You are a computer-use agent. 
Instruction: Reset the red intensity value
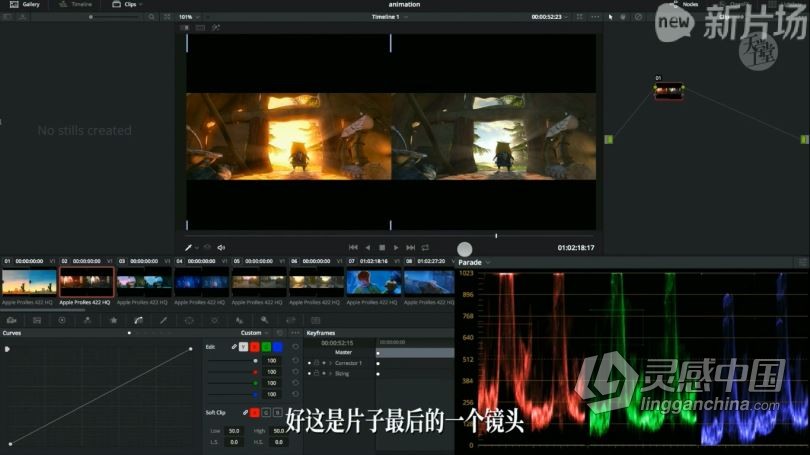click(295, 372)
